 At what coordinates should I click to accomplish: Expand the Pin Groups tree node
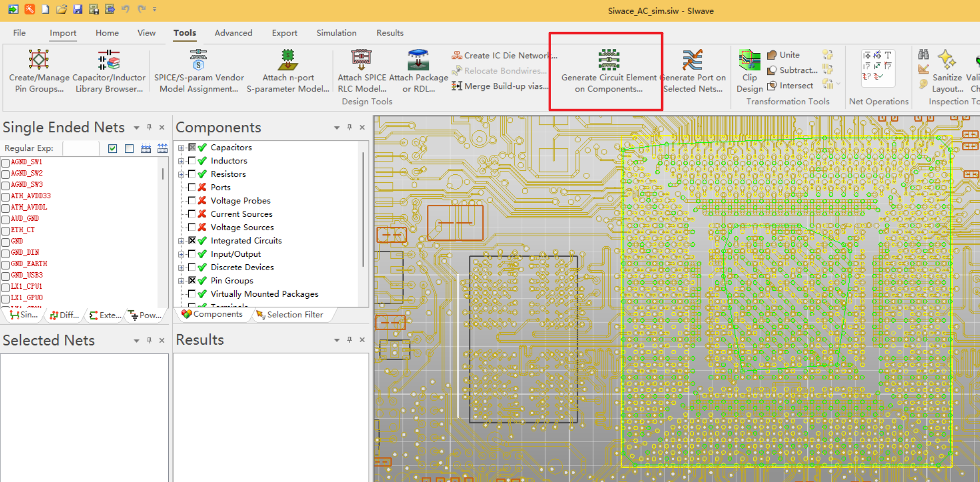click(181, 281)
